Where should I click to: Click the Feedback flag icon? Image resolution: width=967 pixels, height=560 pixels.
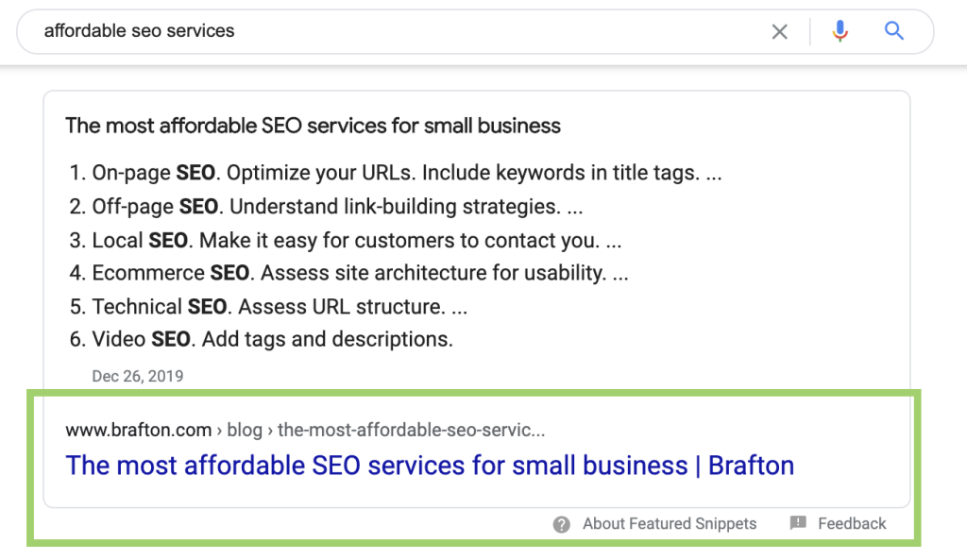click(x=798, y=523)
